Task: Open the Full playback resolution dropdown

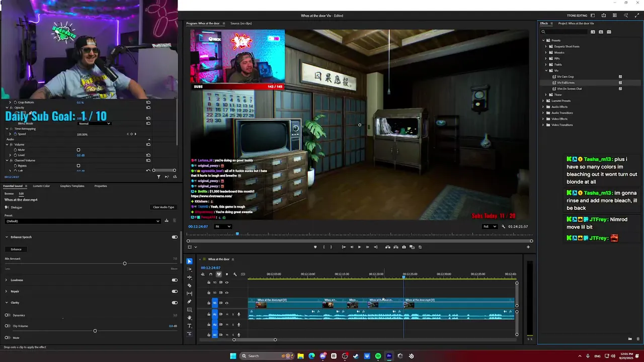Action: [490, 227]
